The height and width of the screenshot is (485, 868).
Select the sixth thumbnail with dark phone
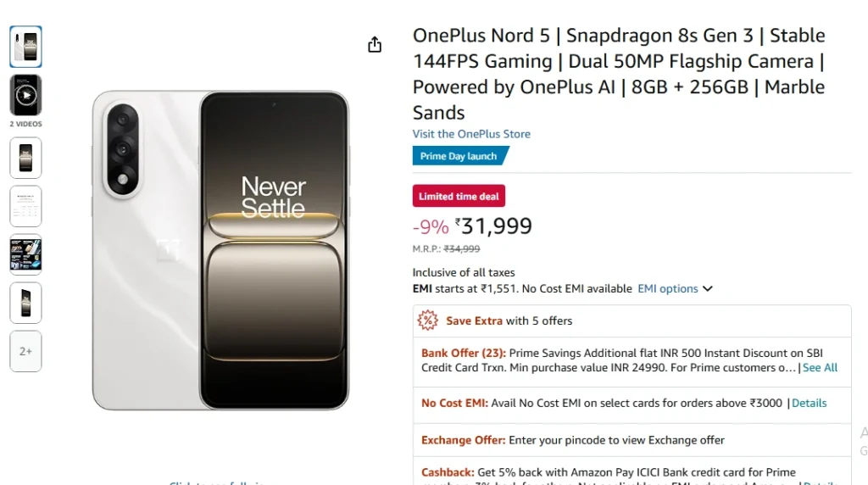(25, 303)
